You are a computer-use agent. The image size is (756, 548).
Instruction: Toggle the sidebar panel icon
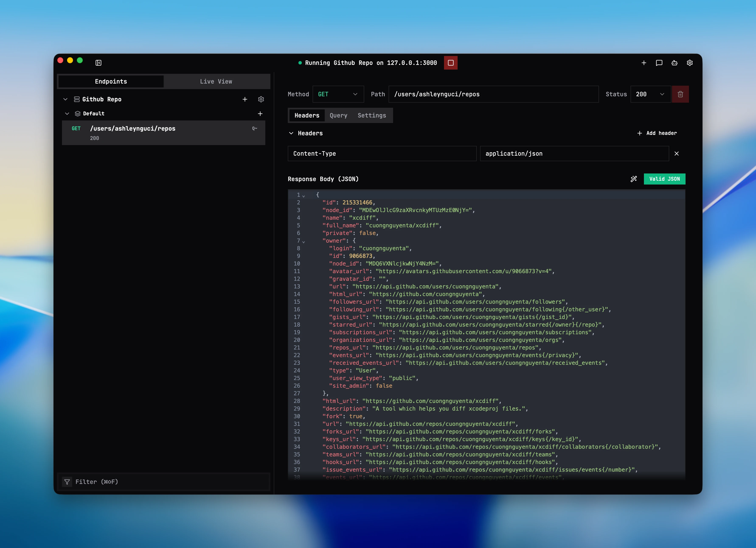pos(98,63)
